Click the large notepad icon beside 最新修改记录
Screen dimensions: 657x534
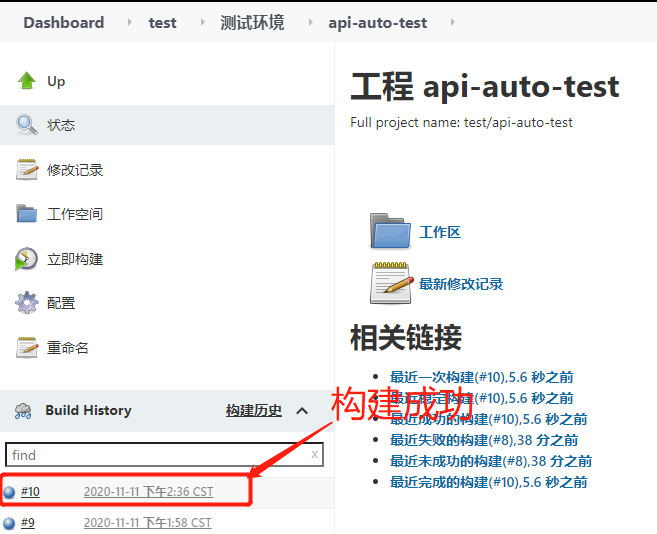[x=391, y=283]
